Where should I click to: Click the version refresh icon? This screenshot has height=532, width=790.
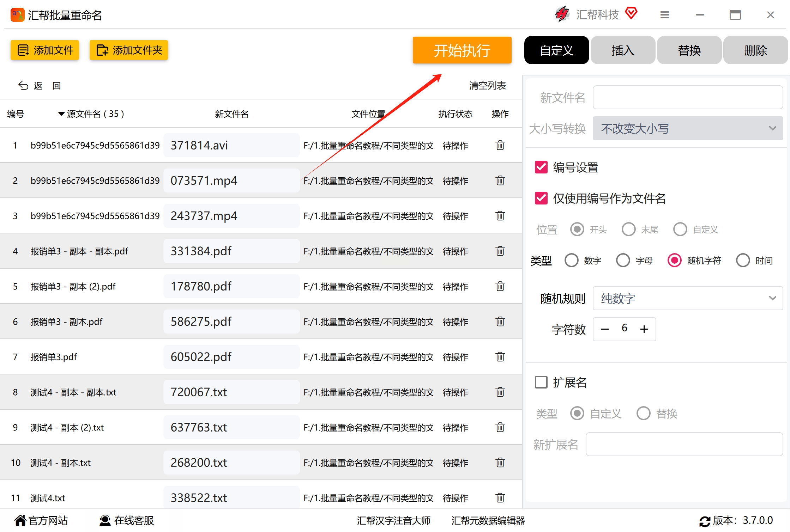(x=705, y=521)
